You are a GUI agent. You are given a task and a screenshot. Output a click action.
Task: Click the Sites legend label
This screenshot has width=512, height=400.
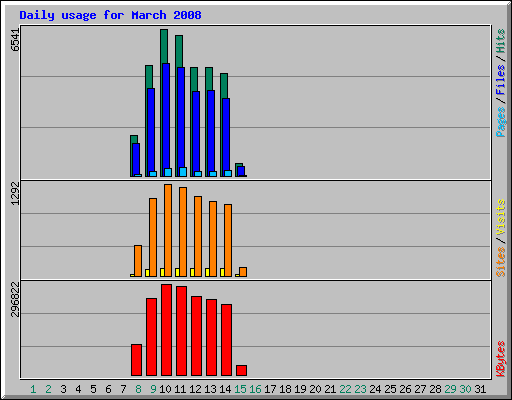click(501, 262)
